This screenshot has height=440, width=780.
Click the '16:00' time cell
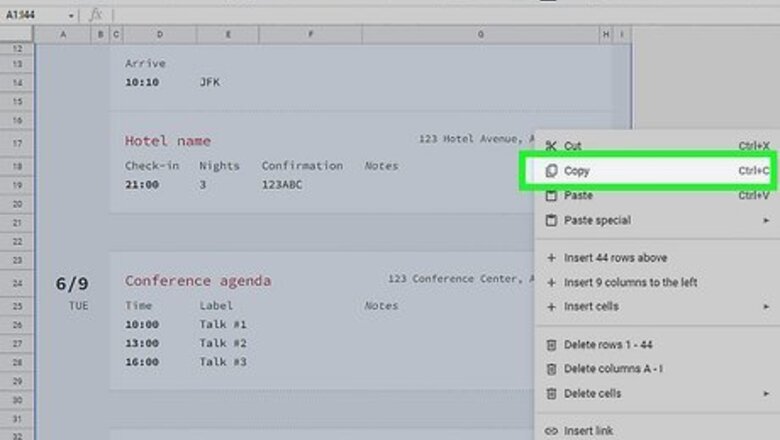coord(142,362)
